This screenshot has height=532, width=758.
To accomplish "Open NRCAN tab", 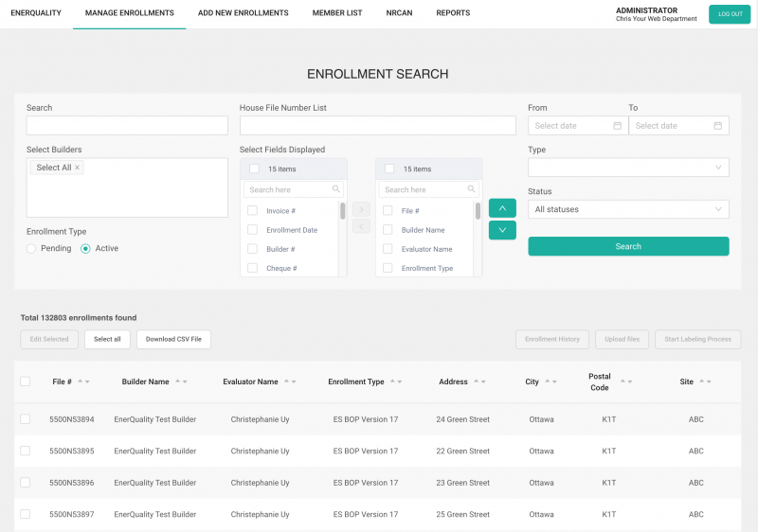I will coord(399,13).
